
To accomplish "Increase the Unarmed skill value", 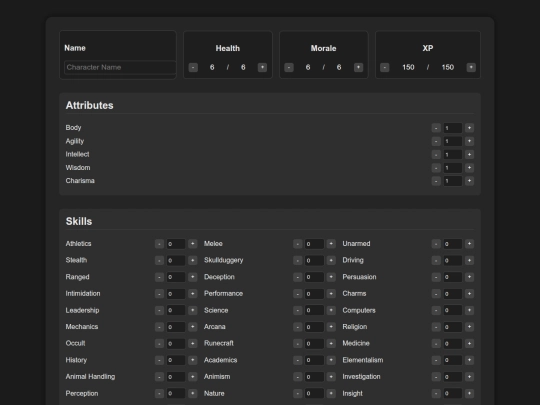I will click(x=469, y=244).
